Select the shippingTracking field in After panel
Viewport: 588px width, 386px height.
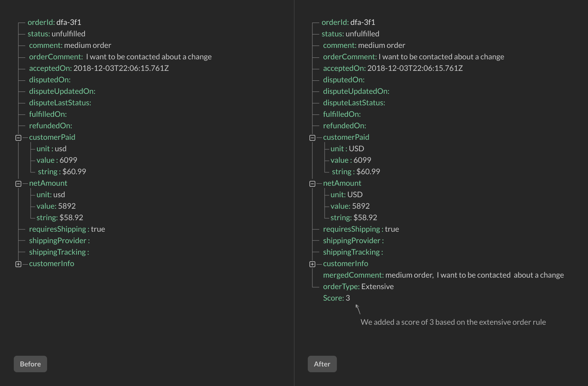352,252
